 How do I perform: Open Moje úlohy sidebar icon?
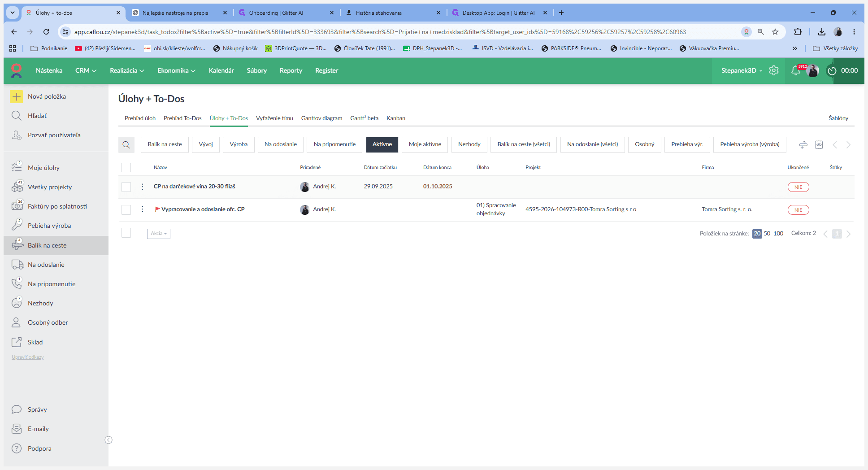pyautogui.click(x=17, y=167)
